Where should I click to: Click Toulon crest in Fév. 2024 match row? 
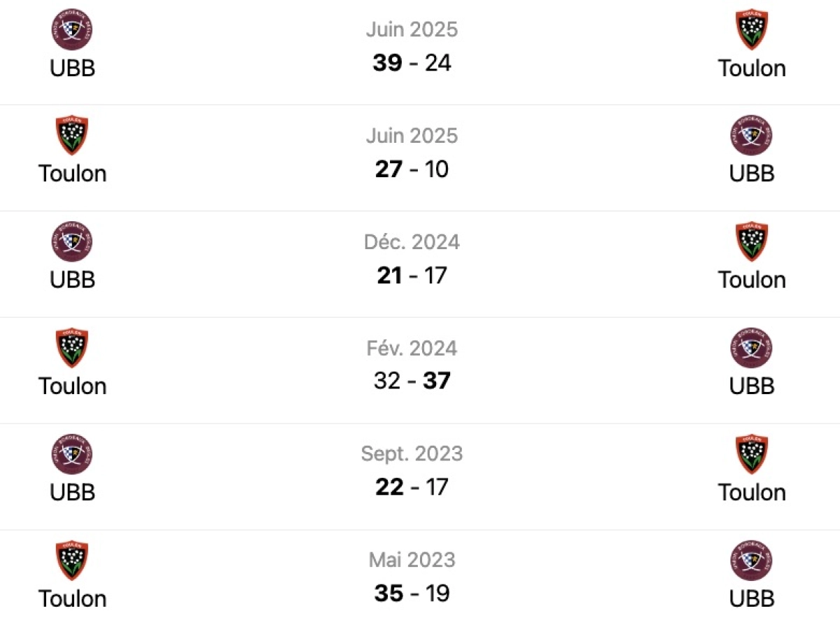tap(72, 349)
